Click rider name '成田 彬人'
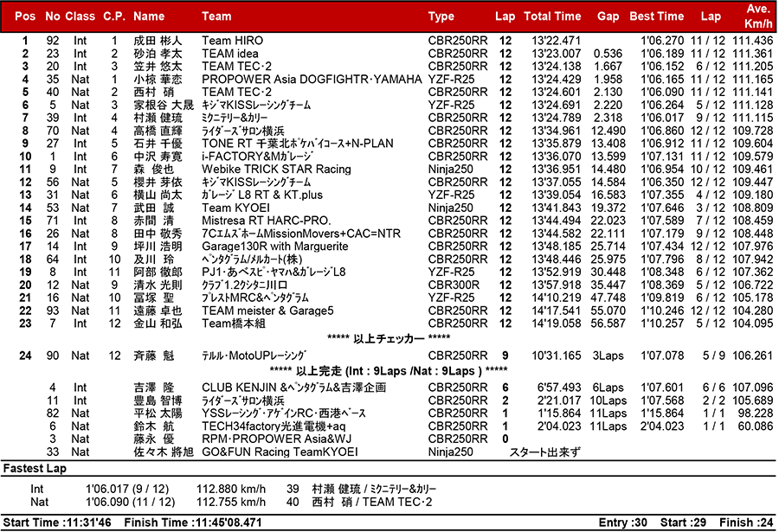 click(x=158, y=41)
